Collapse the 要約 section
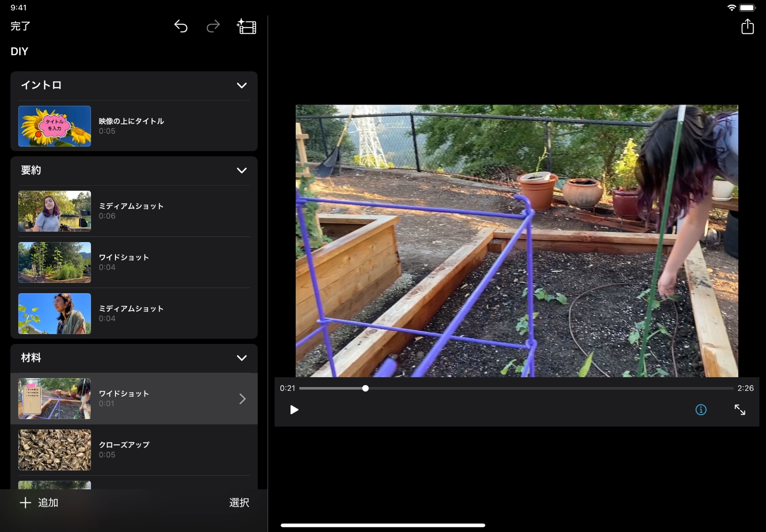766x532 pixels. [242, 170]
